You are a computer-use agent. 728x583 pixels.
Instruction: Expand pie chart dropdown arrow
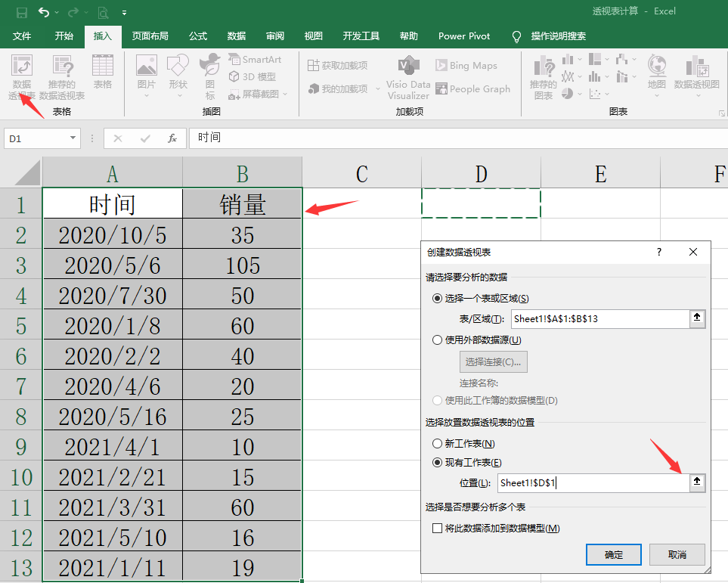[x=580, y=95]
